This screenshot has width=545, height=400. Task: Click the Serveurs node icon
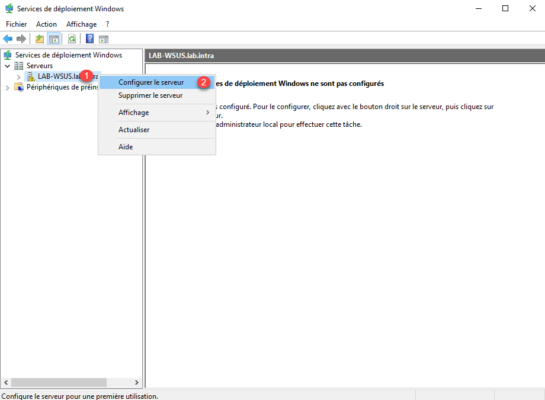19,66
